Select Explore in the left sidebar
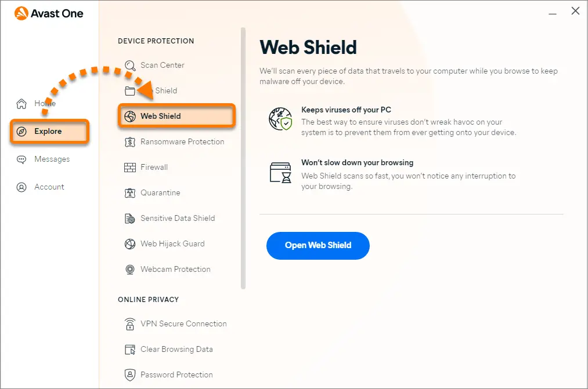588x389 pixels. click(49, 132)
